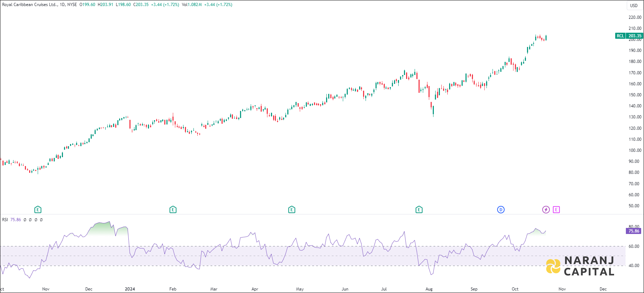Click the NYSE exchange label in header

72,5
